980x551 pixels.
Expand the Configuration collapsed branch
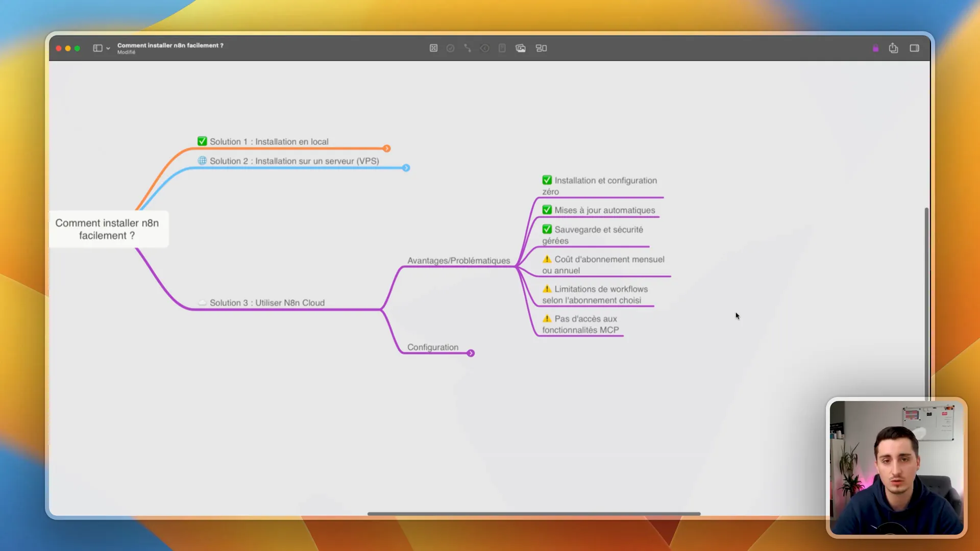coord(471,353)
